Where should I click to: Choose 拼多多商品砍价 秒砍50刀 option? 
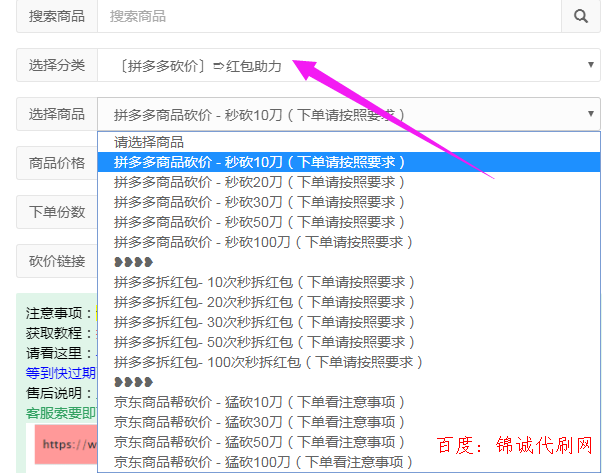click(259, 222)
